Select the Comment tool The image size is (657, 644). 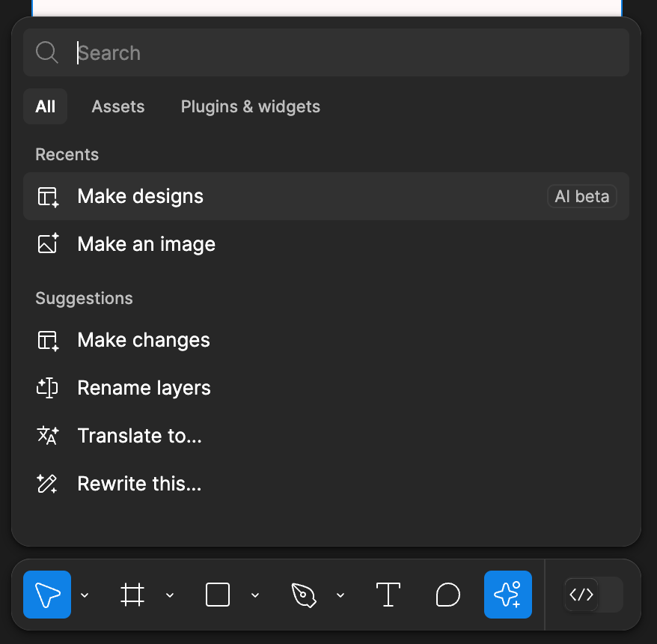(x=448, y=595)
